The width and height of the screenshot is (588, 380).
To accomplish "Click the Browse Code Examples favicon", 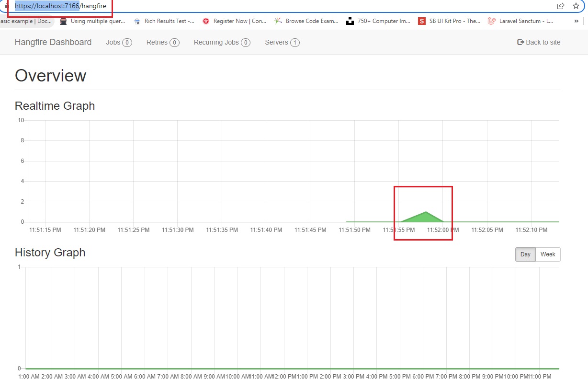I will (x=278, y=21).
